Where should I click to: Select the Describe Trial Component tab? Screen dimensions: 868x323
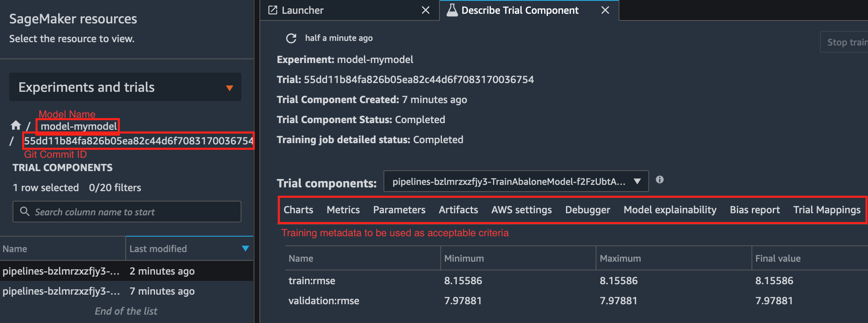coord(529,10)
